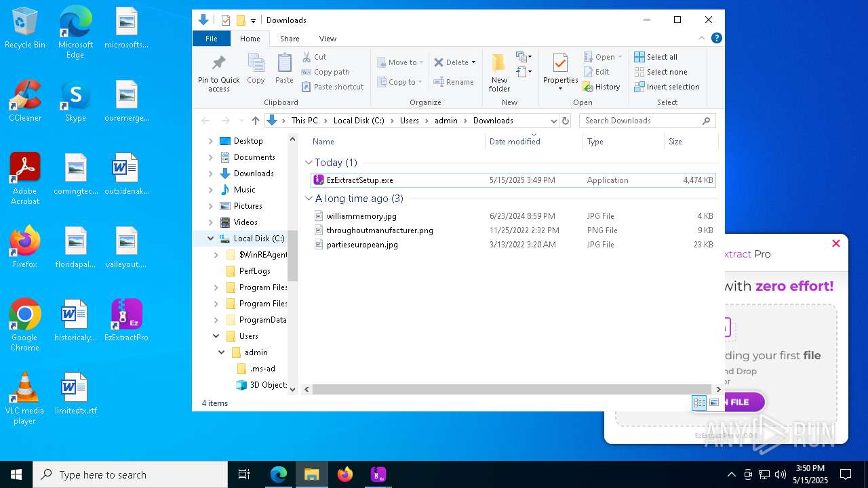Open CCleaner desktop icon
868x488 pixels.
pos(25,101)
